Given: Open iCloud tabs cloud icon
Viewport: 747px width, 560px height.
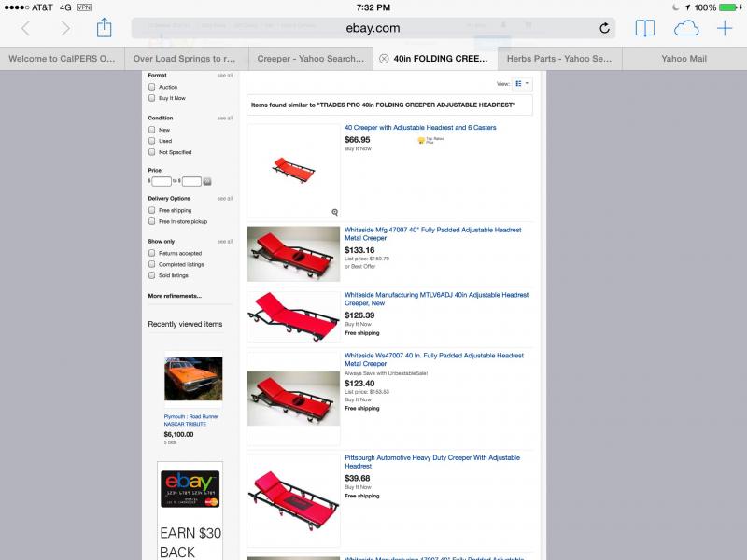Looking at the screenshot, I should point(686,29).
